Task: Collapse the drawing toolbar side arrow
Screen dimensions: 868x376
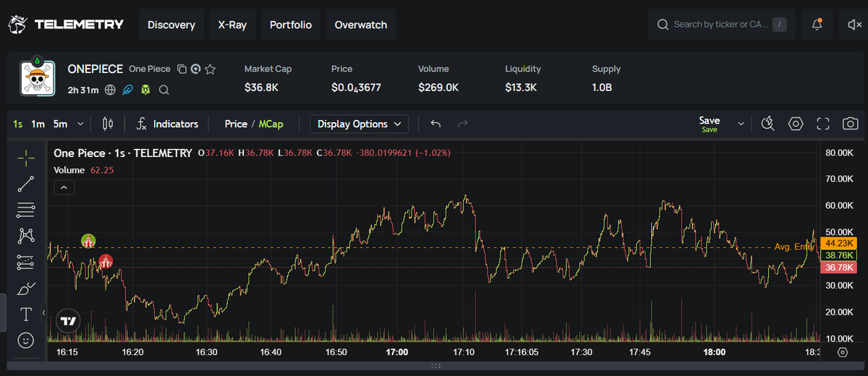Action: 44,312
